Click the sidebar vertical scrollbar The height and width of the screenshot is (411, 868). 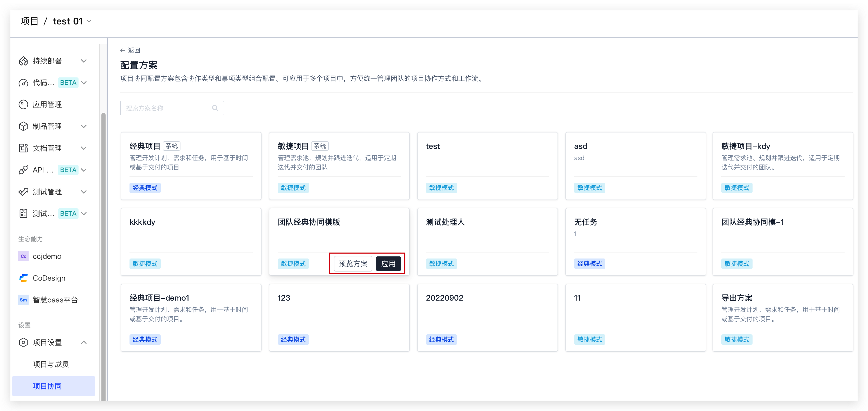click(103, 256)
